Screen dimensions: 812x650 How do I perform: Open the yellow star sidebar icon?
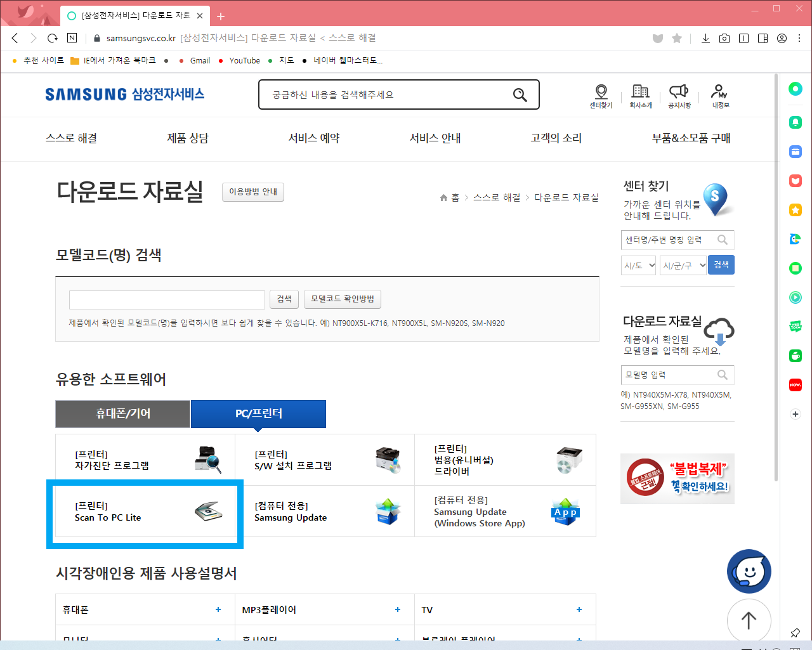click(x=796, y=210)
